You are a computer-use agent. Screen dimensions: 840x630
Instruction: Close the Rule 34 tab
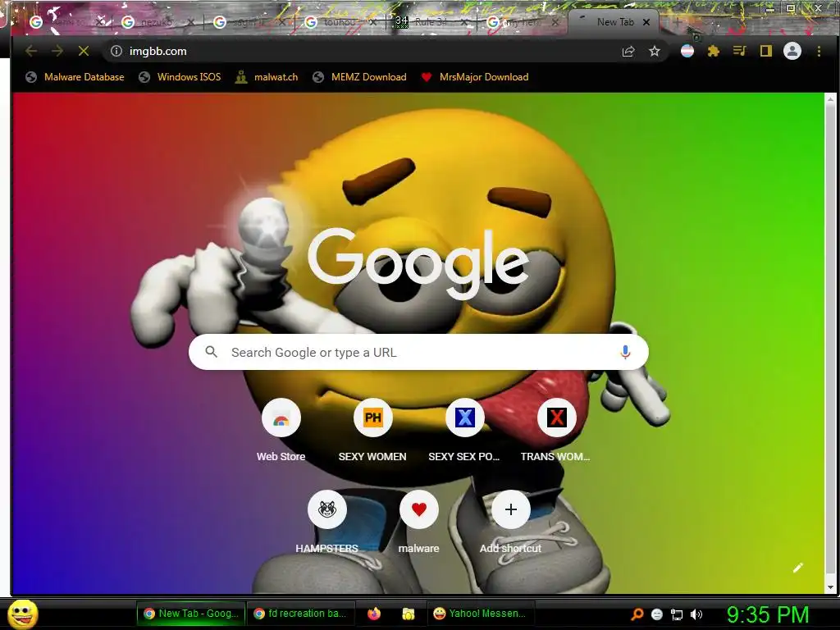pyautogui.click(x=464, y=22)
